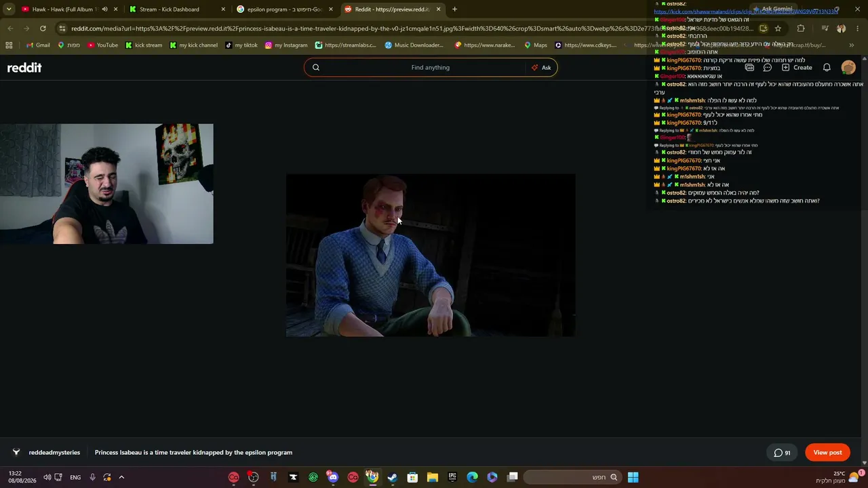
Task: Click the address bar URL
Action: (412, 28)
